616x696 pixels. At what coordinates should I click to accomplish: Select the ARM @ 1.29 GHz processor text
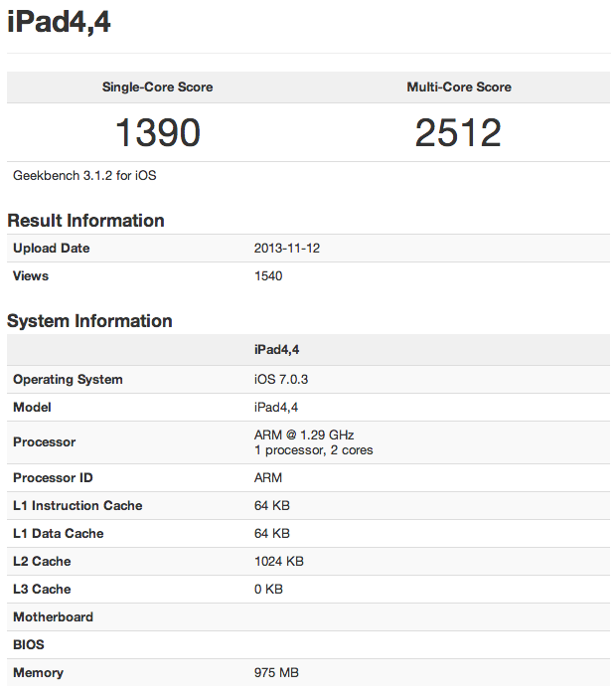point(304,435)
